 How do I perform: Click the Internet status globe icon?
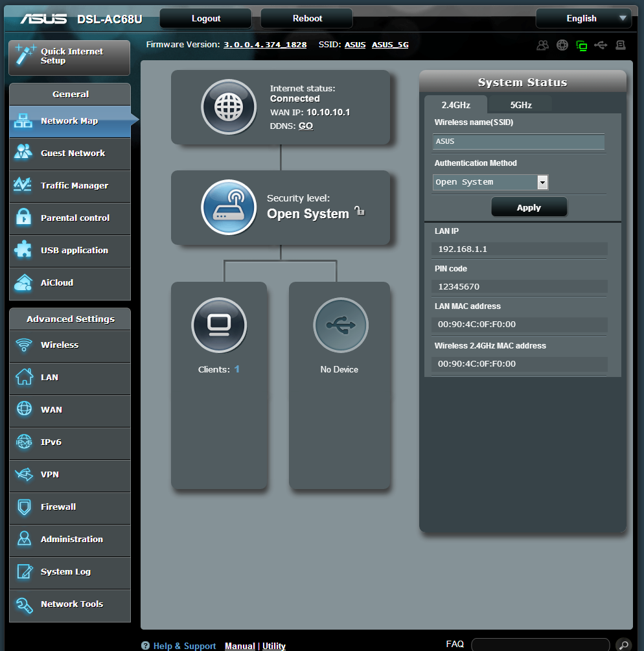point(229,107)
